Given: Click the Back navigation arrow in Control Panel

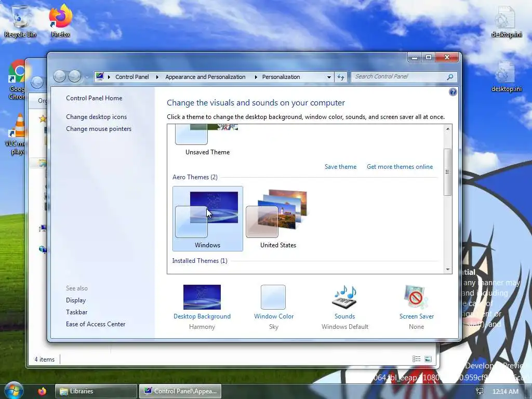Looking at the screenshot, I should (59, 76).
